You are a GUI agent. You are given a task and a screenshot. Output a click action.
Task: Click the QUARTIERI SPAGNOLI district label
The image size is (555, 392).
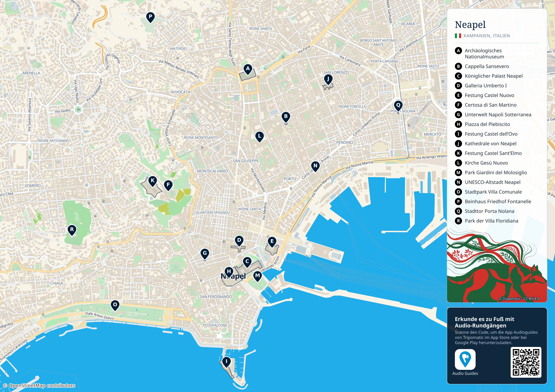point(213,213)
